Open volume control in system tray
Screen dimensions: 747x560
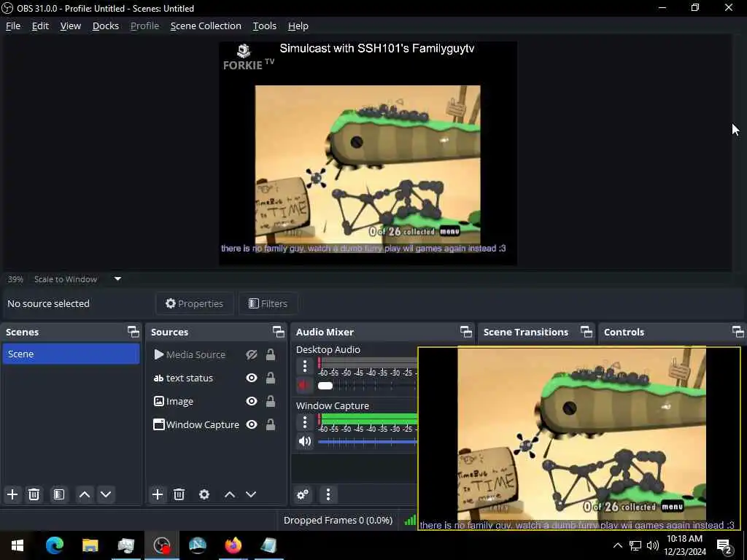point(653,545)
